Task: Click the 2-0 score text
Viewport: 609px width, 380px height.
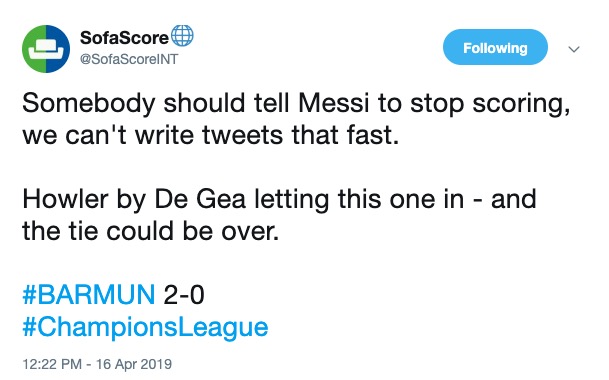Action: click(184, 295)
